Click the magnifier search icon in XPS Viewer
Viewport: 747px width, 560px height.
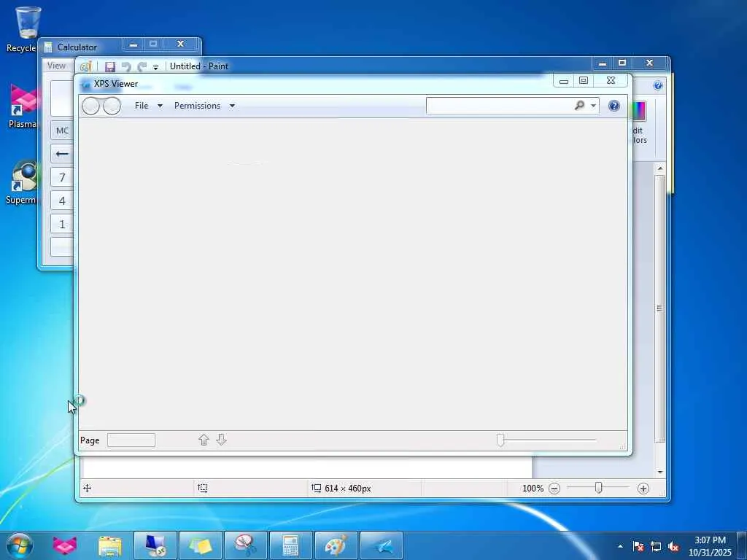pos(579,105)
